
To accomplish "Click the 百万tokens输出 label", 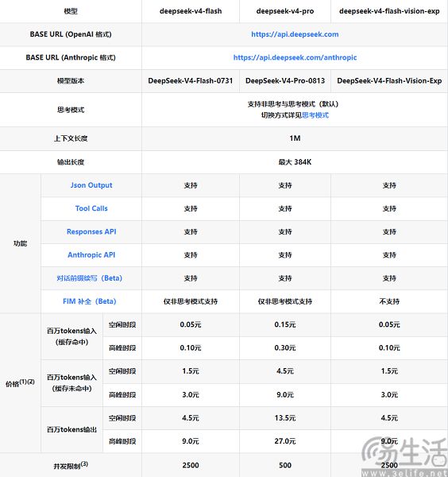I will pyautogui.click(x=71, y=429).
